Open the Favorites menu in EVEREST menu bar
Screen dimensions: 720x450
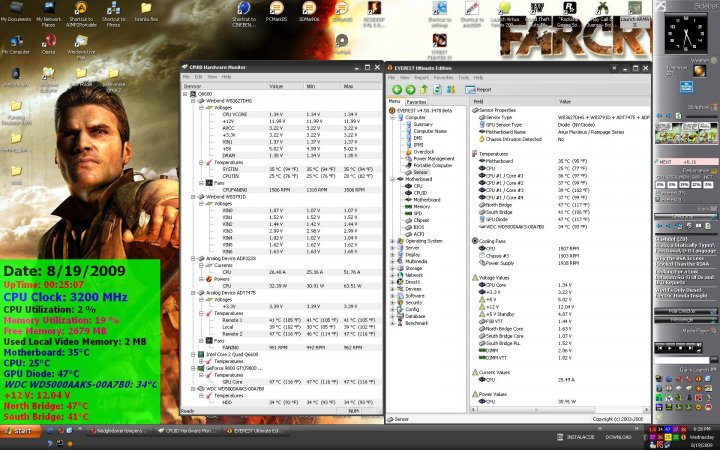point(443,78)
